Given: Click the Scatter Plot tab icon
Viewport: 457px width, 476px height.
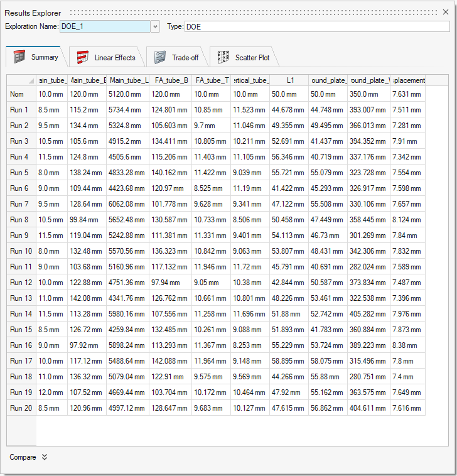Looking at the screenshot, I should [223, 57].
